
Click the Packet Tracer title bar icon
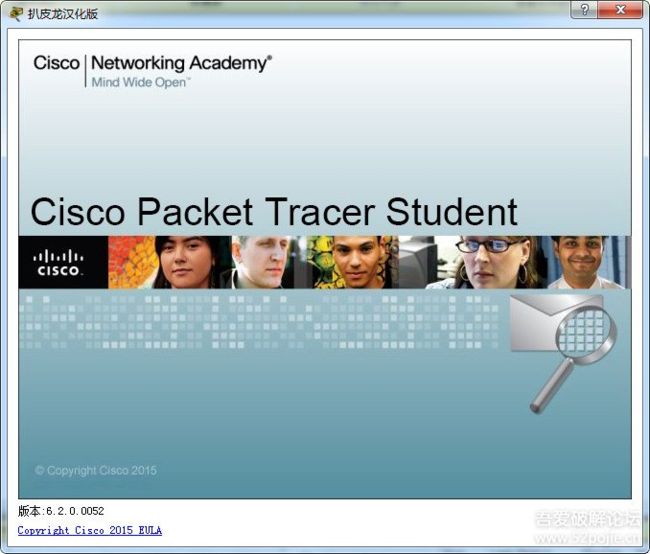(16, 14)
